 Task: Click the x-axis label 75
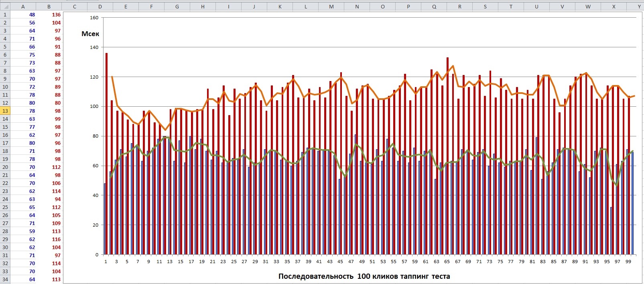(500, 262)
